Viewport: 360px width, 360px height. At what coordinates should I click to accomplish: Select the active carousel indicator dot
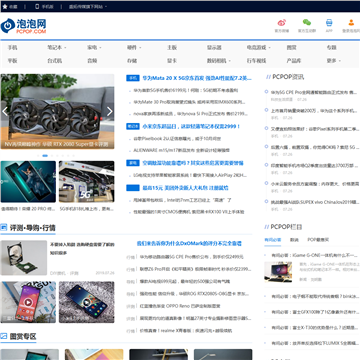pos(45,156)
